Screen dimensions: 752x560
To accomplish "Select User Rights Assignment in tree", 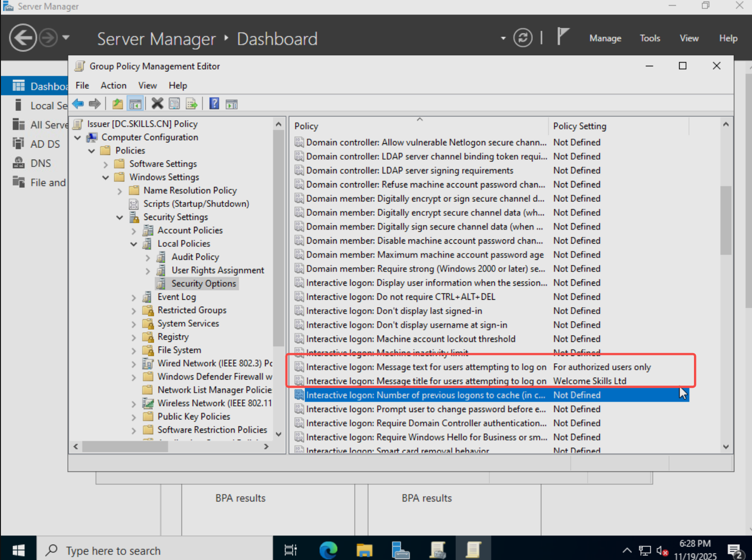I will (x=218, y=270).
